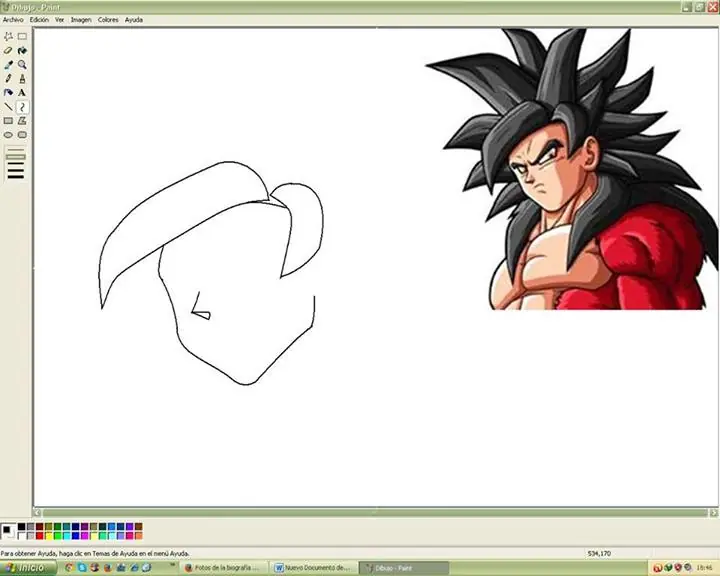Pick the Rectangle shape tool
The height and width of the screenshot is (576, 720).
(x=8, y=121)
